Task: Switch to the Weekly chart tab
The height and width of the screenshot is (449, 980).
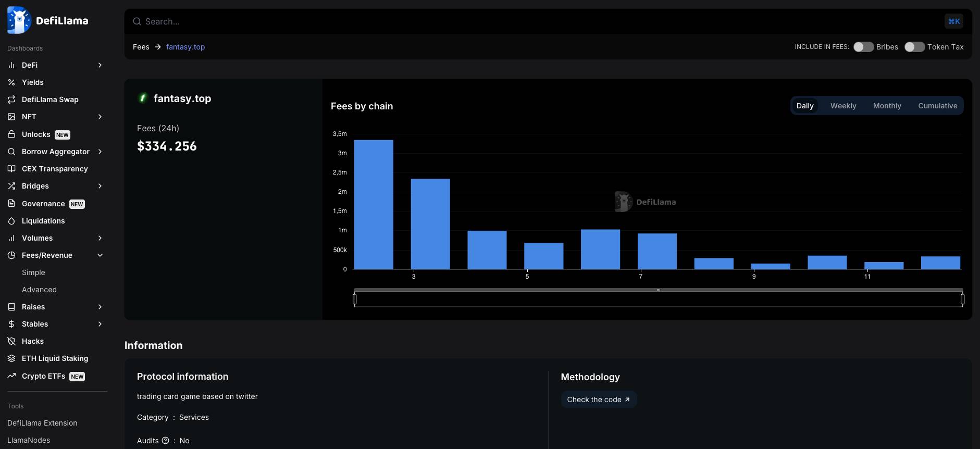Action: pyautogui.click(x=843, y=106)
